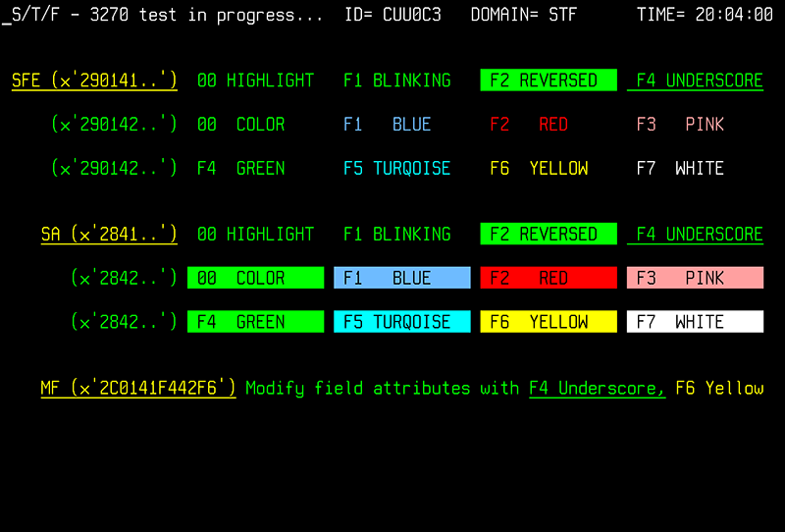This screenshot has height=532, width=785.
Task: Select the underlined MF (x'2C0141F442F6') label
Action: pos(138,388)
